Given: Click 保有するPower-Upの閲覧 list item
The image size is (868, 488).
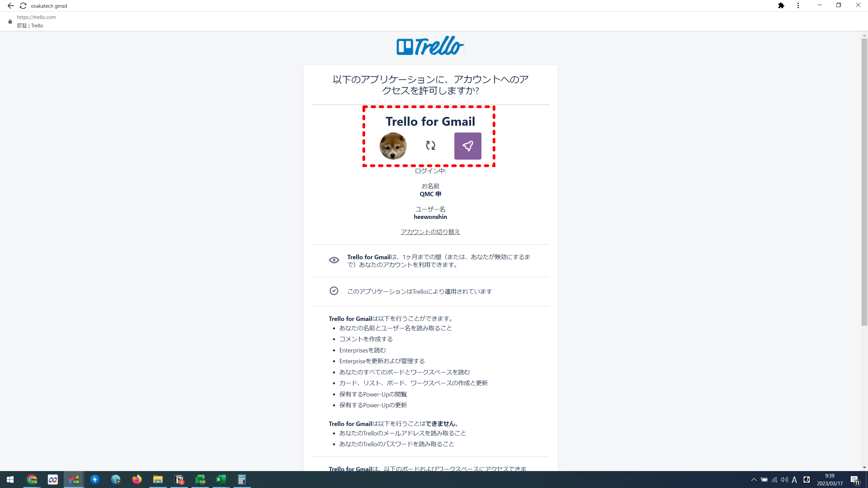Looking at the screenshot, I should pos(373,394).
